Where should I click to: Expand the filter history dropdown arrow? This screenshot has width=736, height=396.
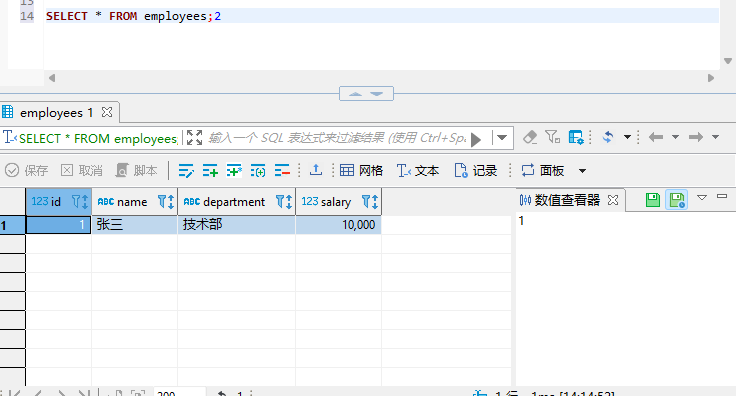click(502, 137)
